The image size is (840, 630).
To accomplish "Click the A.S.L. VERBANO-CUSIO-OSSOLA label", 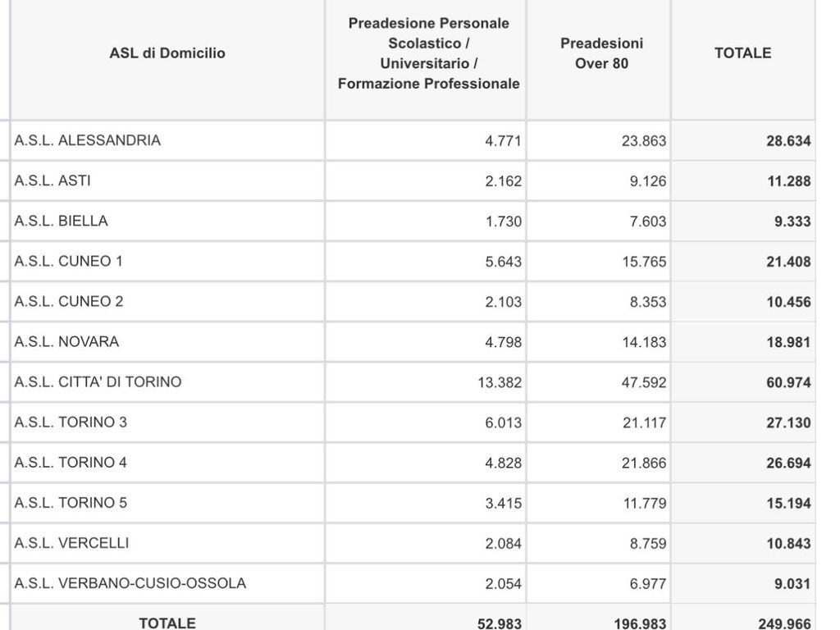I will 130,583.
